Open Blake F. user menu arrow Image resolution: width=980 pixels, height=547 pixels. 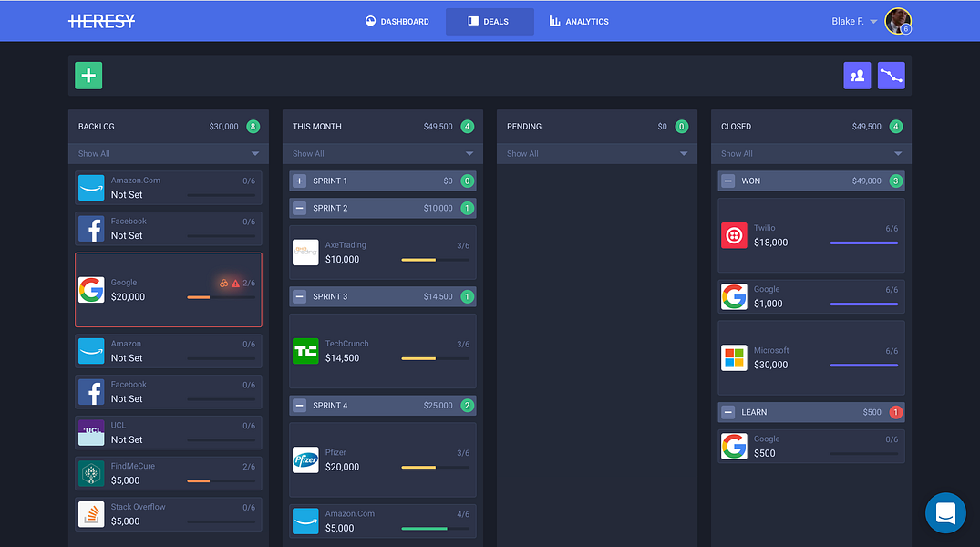873,22
